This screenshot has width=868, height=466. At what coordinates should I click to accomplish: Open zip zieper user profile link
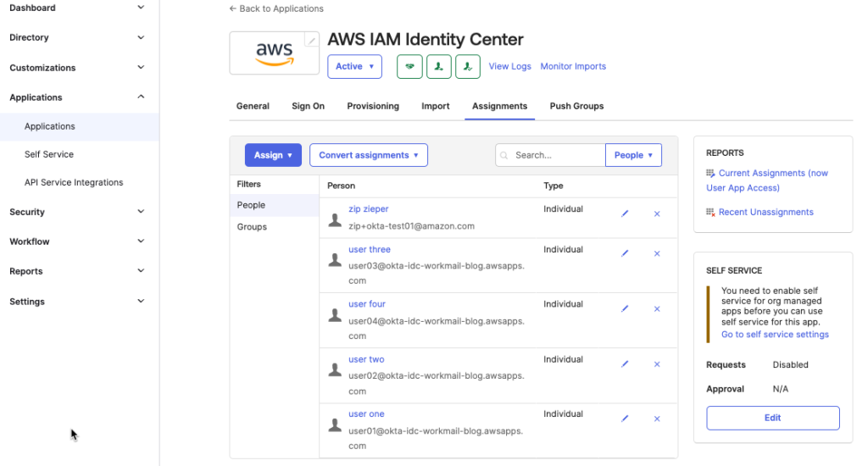368,209
